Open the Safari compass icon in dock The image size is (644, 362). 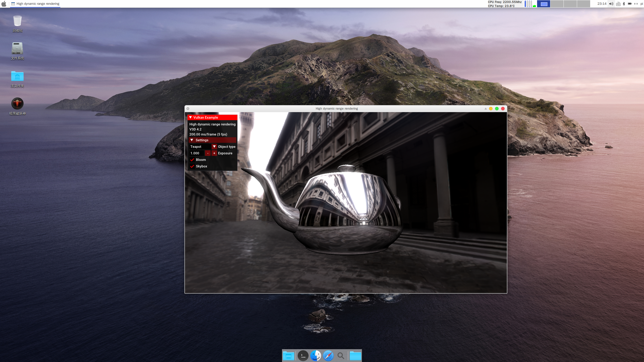point(328,356)
